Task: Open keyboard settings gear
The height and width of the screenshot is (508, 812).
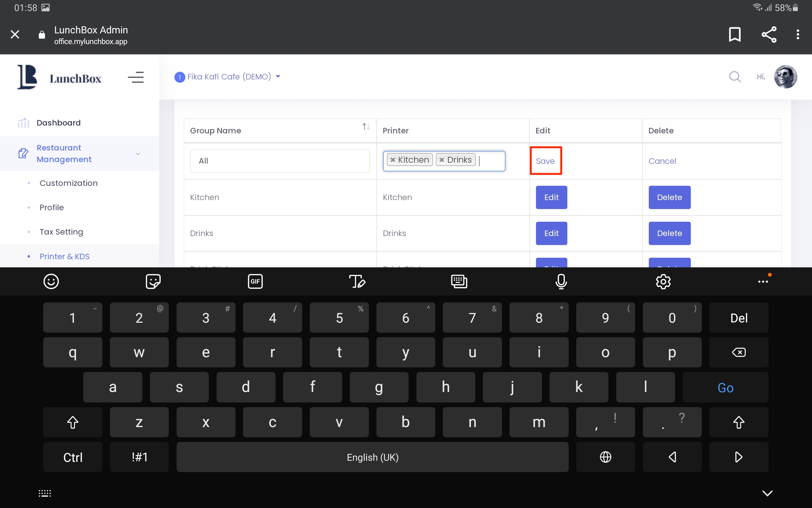Action: [x=663, y=281]
